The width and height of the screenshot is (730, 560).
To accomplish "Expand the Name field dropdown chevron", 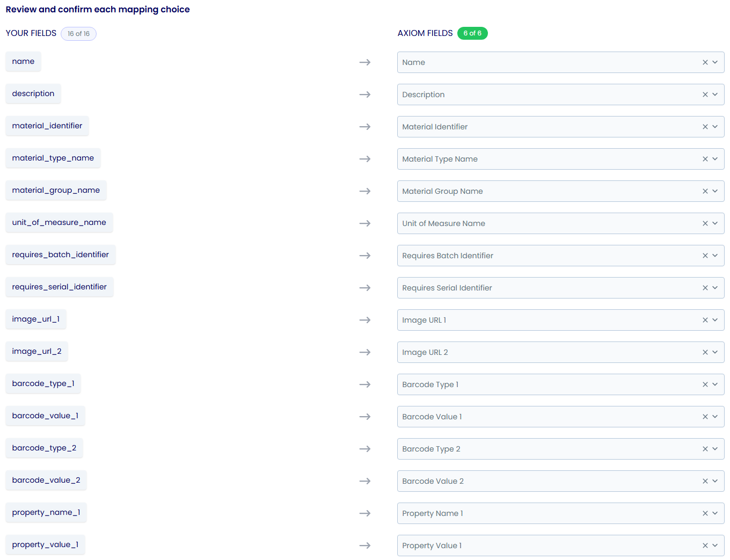I will [715, 62].
